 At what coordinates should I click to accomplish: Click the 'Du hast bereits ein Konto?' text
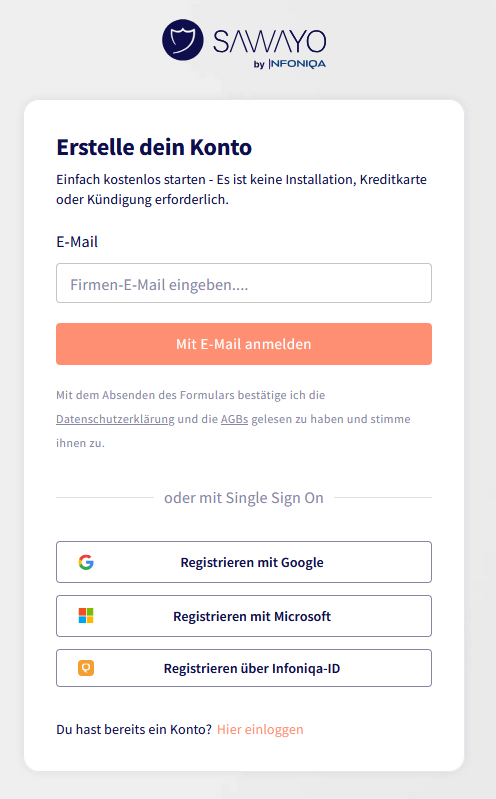tap(134, 730)
